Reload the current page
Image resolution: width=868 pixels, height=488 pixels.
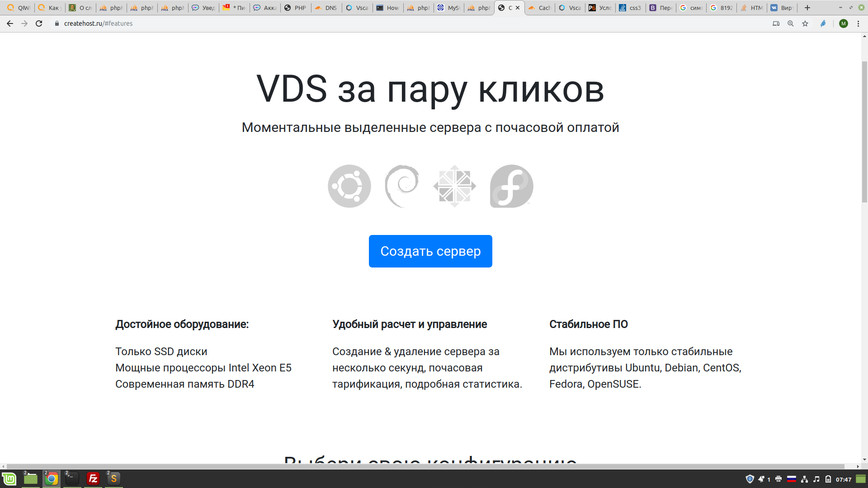point(39,23)
